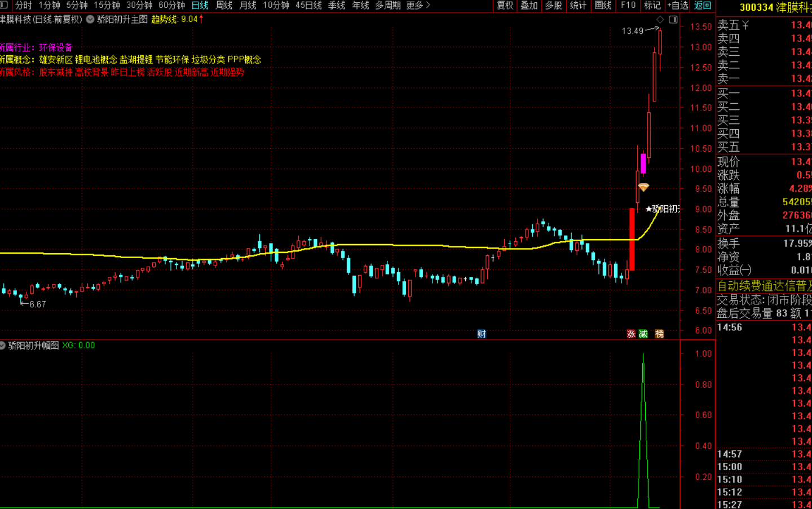Viewport: 812px width, 509px height.
Task: Switch to the 周线 weekly period tab
Action: tap(224, 5)
